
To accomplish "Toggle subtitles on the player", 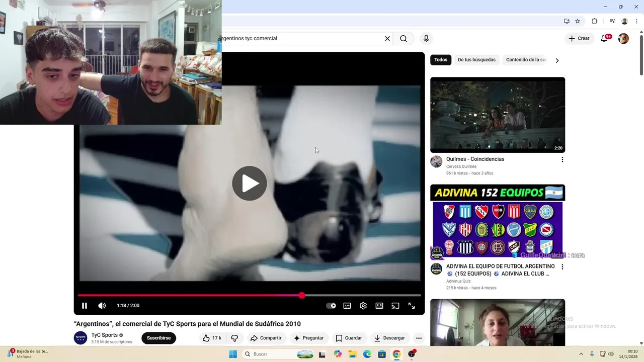I will tap(347, 306).
